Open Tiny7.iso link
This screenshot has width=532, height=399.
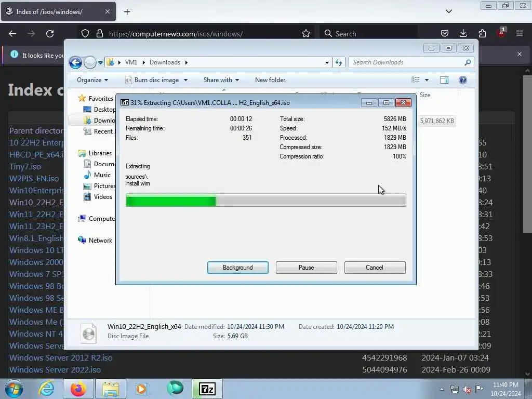pos(25,167)
